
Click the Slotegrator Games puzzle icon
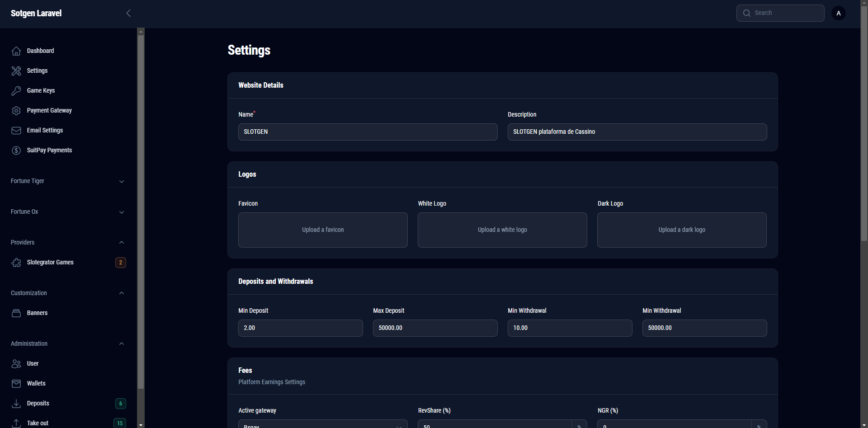coord(16,263)
